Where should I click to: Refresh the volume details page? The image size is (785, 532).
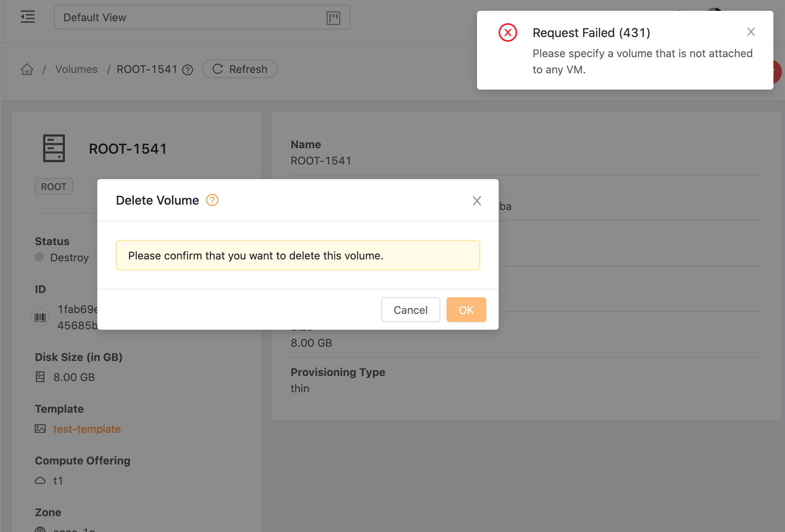(239, 69)
